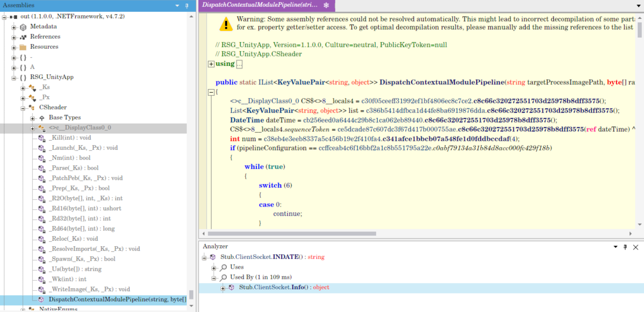Click the freeze tab snowflake icon
Viewport: 644px width, 312px height.
[x=326, y=5]
